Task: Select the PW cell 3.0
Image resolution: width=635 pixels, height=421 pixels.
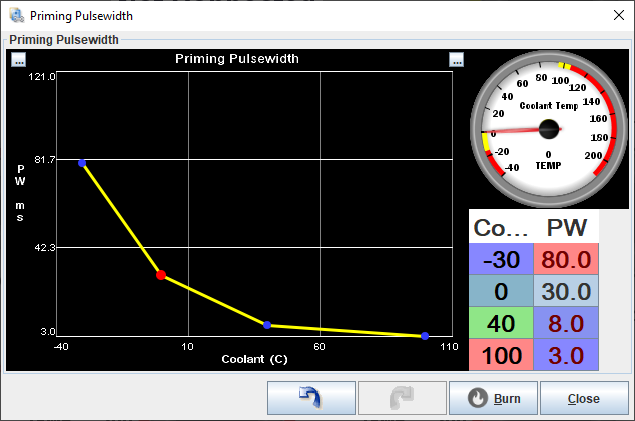Action: point(566,355)
